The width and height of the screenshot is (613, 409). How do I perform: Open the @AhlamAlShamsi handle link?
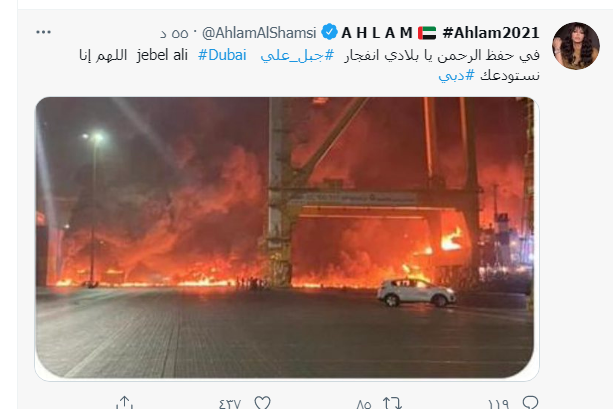point(259,33)
